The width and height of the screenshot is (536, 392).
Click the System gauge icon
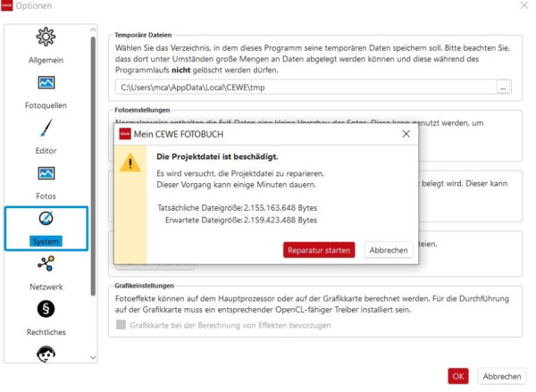coord(46,219)
